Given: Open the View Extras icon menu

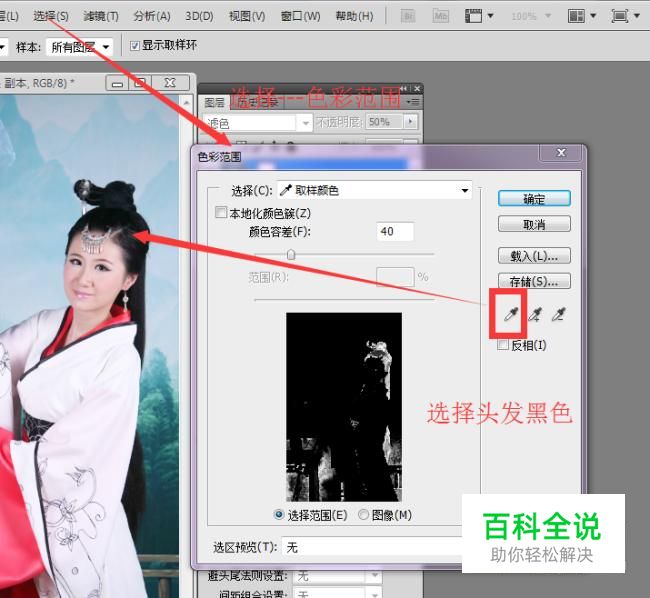Looking at the screenshot, I should tap(479, 17).
